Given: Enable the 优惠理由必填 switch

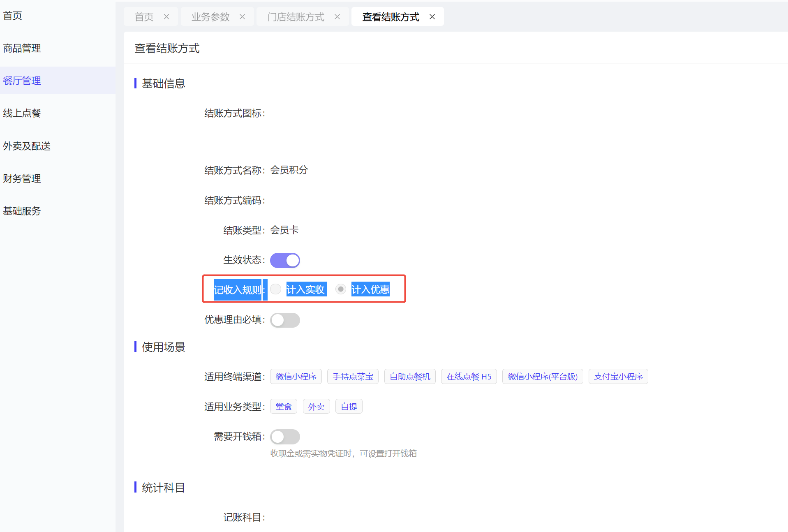Looking at the screenshot, I should pyautogui.click(x=285, y=320).
